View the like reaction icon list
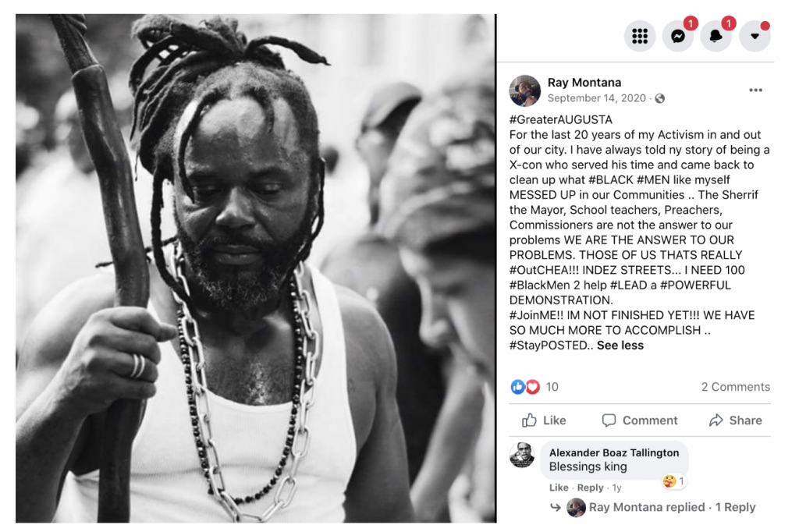Image resolution: width=799 pixels, height=532 pixels. pos(517,387)
